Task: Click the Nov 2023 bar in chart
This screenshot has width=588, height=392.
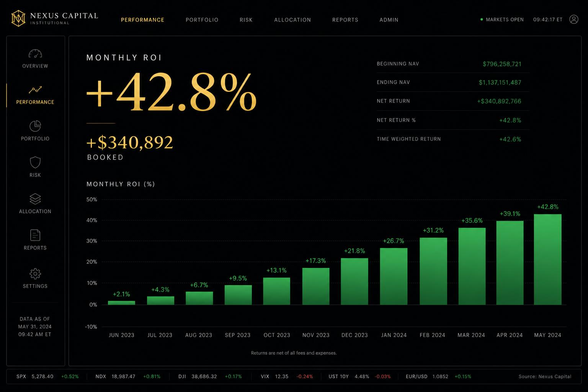Action: [316, 286]
